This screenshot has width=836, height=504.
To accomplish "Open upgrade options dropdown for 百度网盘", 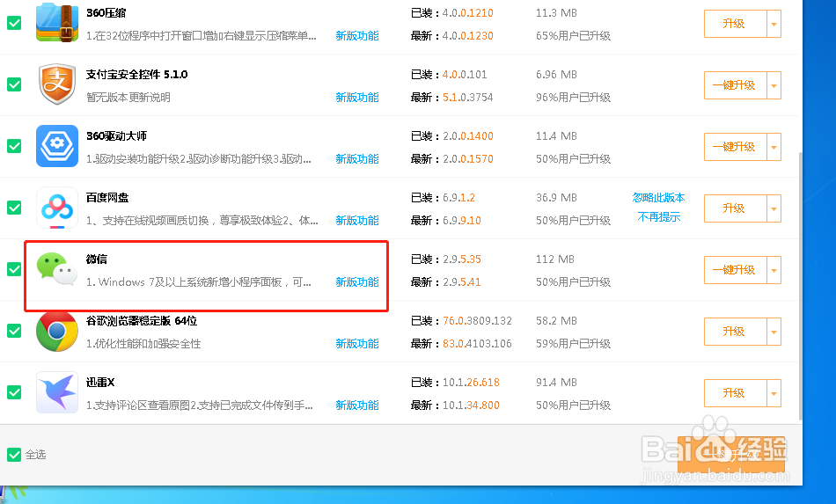I will [774, 208].
